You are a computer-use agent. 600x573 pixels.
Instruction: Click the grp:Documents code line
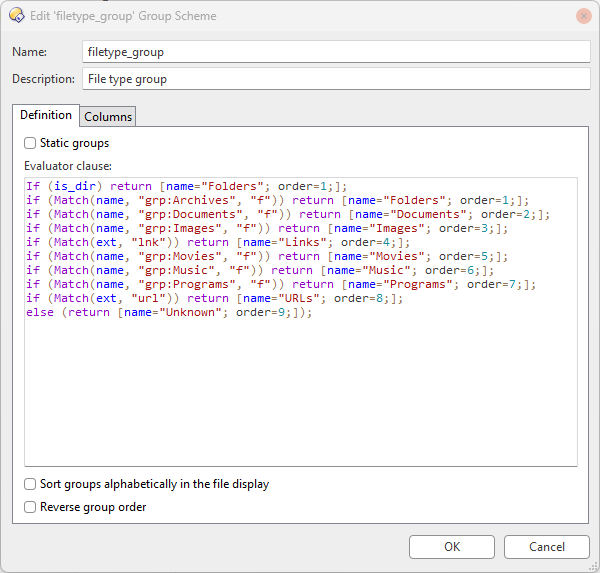click(x=288, y=214)
